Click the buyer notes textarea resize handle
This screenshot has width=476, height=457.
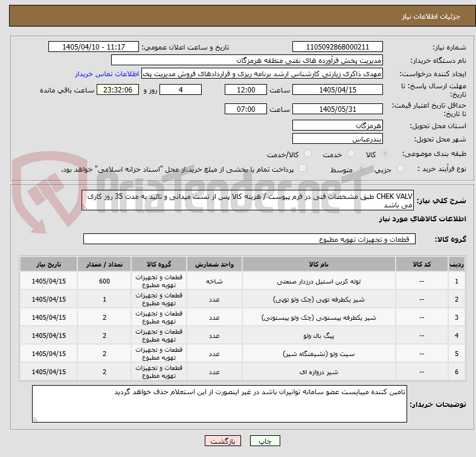coord(35,420)
